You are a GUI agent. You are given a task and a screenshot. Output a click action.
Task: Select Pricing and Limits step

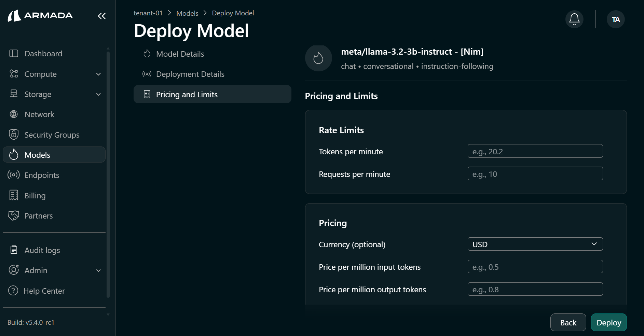pos(212,94)
